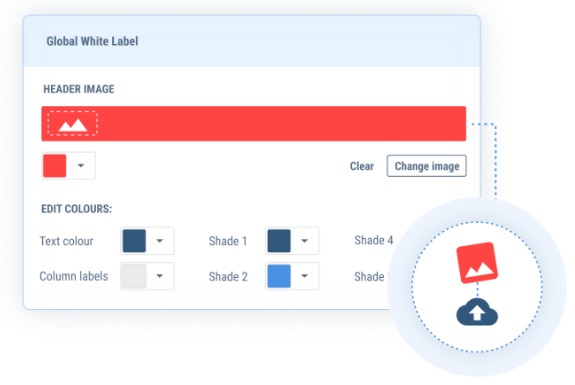
Task: Click the Change image button
Action: 426,166
